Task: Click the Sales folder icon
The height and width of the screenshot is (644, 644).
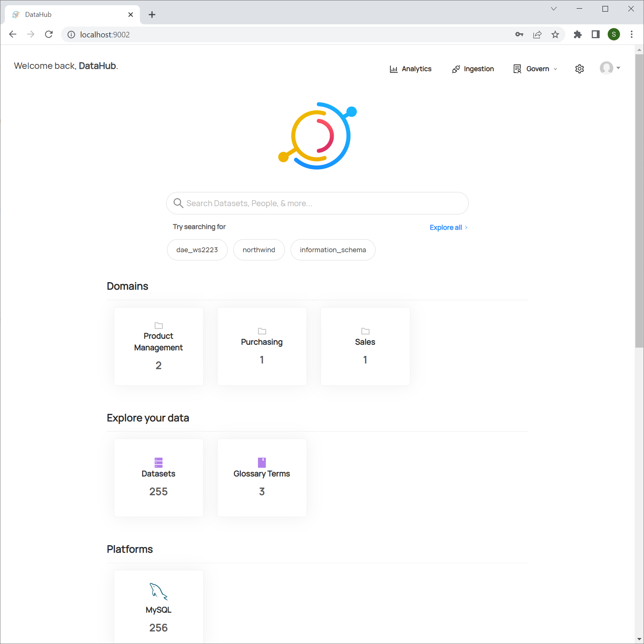Action: click(x=365, y=331)
